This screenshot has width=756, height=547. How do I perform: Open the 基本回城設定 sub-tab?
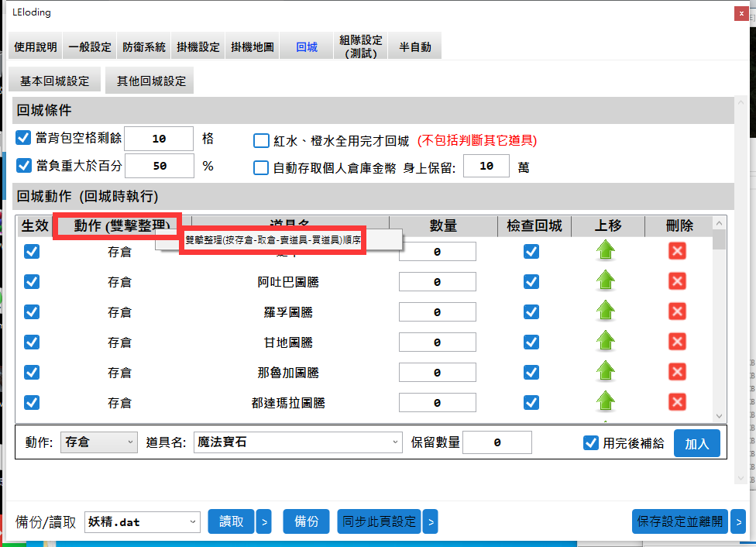tap(54, 81)
